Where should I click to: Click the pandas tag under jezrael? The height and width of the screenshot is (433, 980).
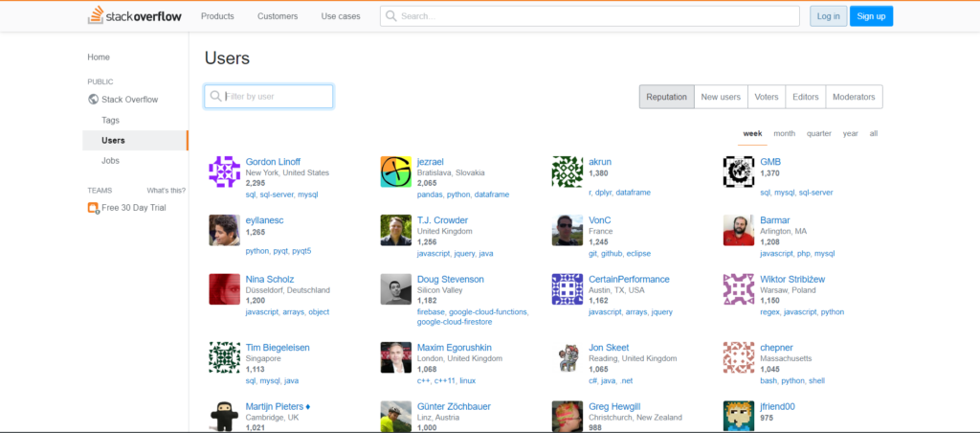click(430, 194)
